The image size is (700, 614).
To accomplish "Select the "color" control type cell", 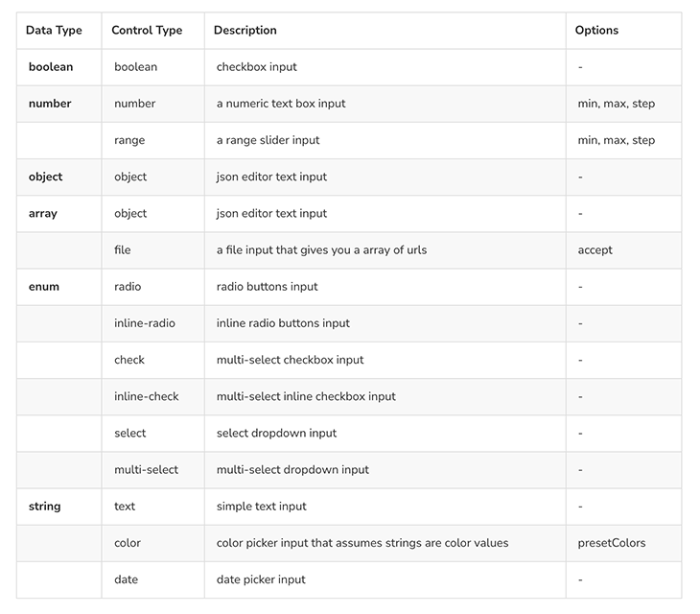I will click(x=128, y=543).
